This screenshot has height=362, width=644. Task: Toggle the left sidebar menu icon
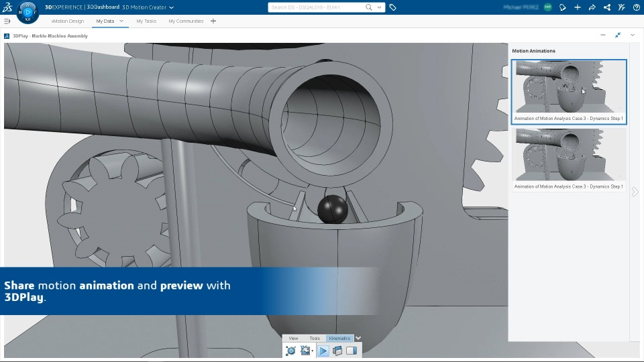click(7, 21)
